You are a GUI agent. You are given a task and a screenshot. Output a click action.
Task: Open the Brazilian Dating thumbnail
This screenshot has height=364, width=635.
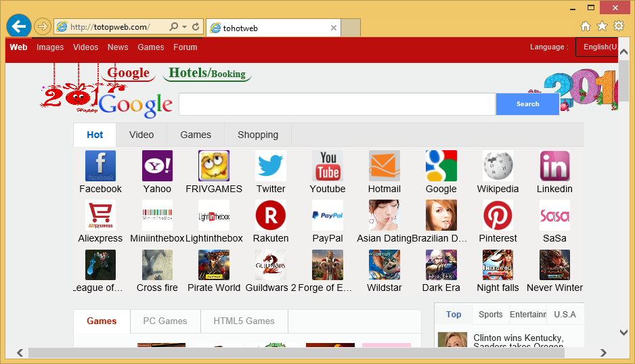[x=441, y=215]
